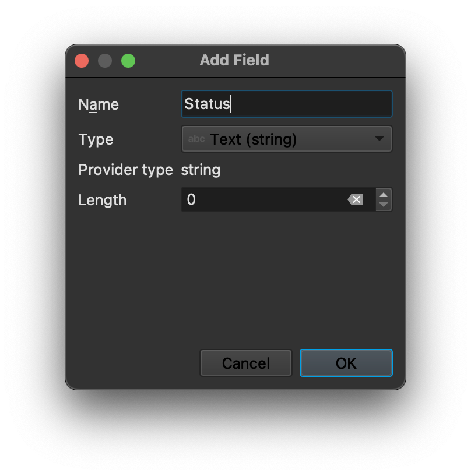Clear the Length field with the backspace icon
471x476 pixels.
click(x=355, y=200)
